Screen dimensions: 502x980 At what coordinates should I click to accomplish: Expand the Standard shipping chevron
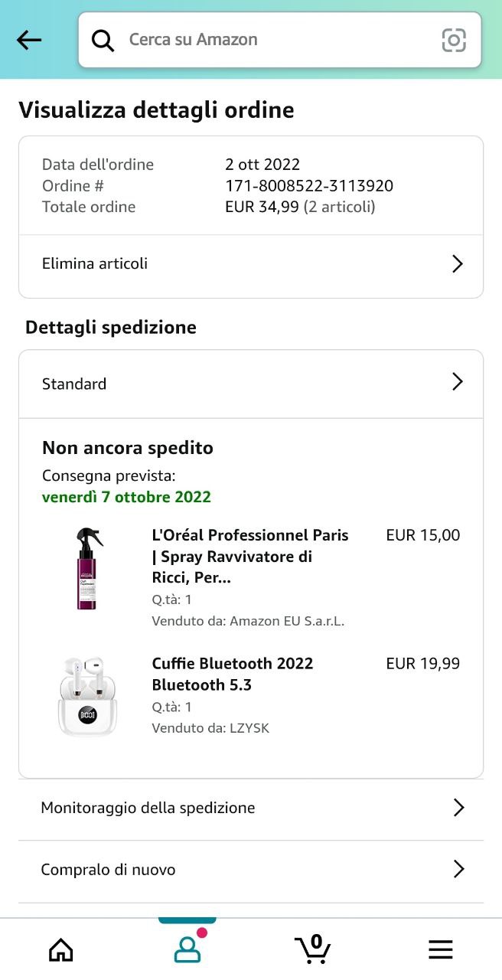[x=458, y=382]
